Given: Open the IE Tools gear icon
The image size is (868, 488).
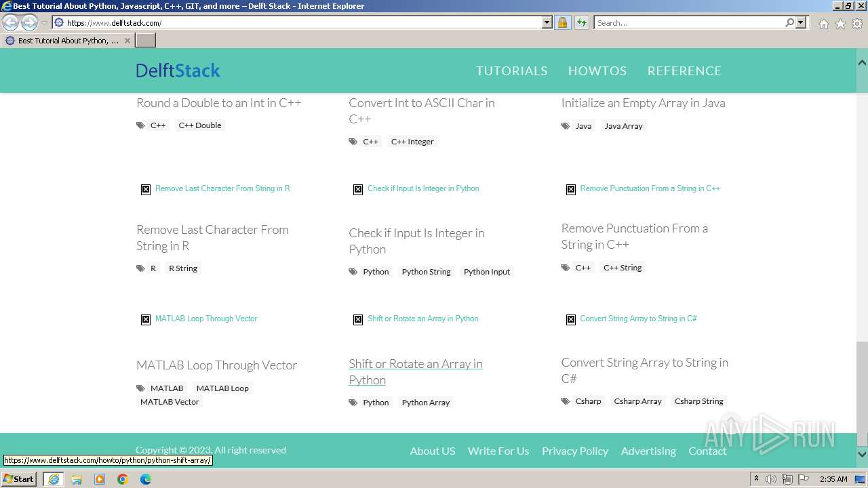Looking at the screenshot, I should (856, 24).
